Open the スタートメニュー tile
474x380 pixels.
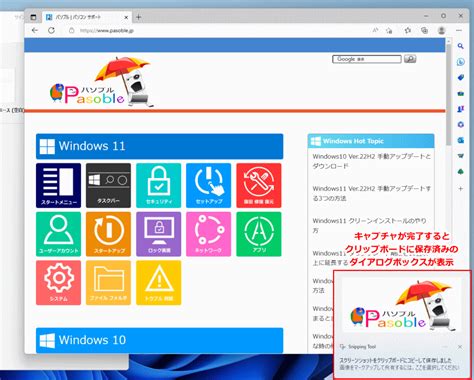[x=58, y=185]
